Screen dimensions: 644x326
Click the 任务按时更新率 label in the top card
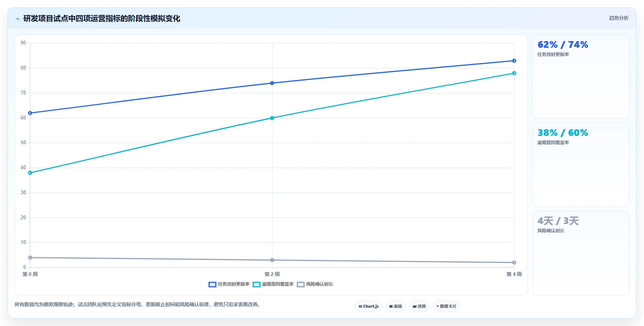553,55
